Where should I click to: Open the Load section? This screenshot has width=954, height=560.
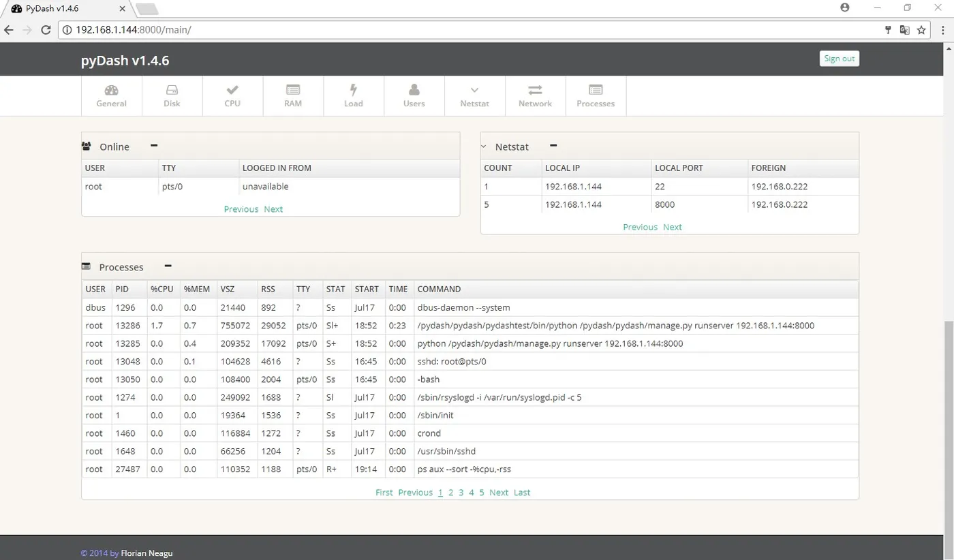354,96
